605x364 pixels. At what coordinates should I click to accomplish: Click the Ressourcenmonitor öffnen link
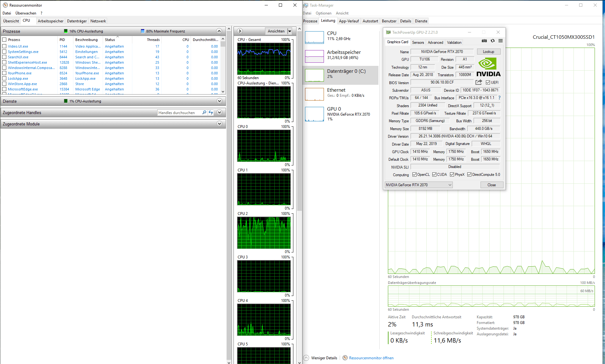(x=371, y=358)
